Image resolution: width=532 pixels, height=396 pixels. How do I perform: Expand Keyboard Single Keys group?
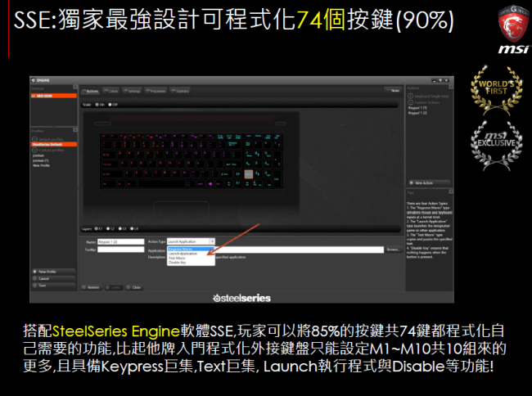pos(410,96)
